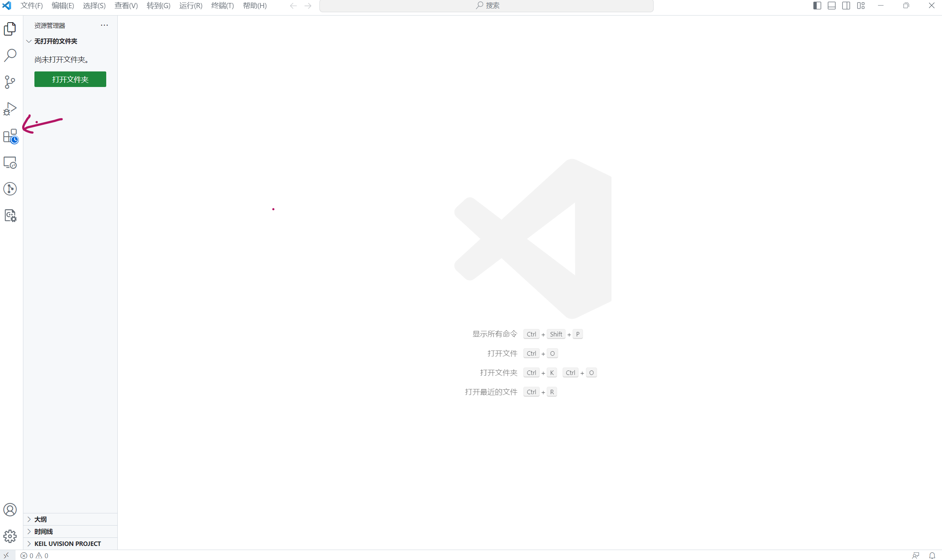The height and width of the screenshot is (560, 942).
Task: Click the 显示所有命令 shortcut label
Action: pyautogui.click(x=495, y=334)
